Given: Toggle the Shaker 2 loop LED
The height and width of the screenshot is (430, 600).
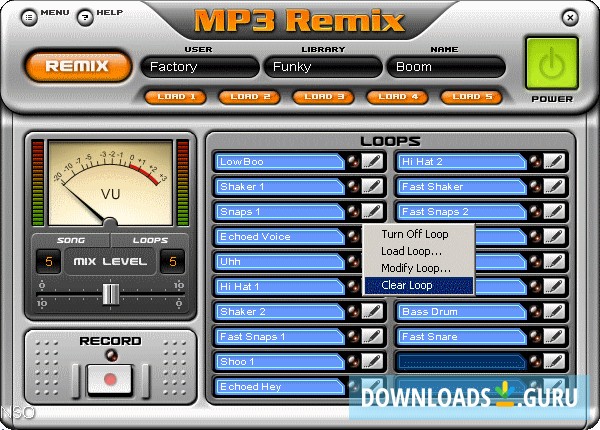Looking at the screenshot, I should 353,311.
